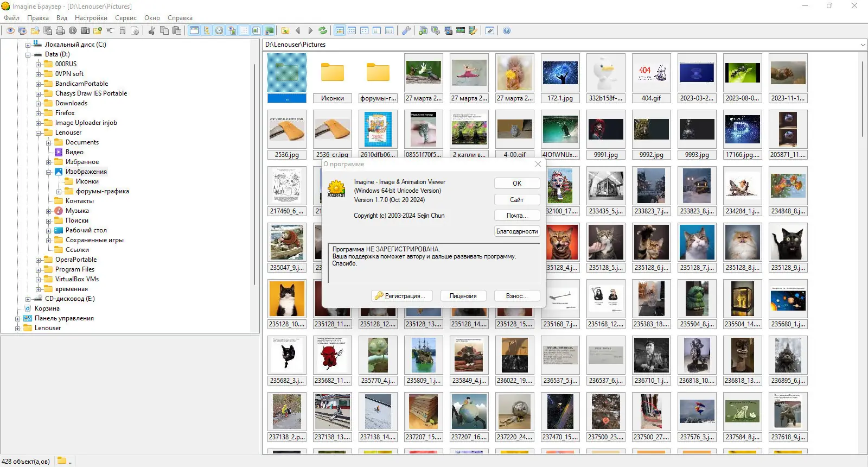Open the Справка menu
Image resolution: width=868 pixels, height=467 pixels.
(180, 18)
